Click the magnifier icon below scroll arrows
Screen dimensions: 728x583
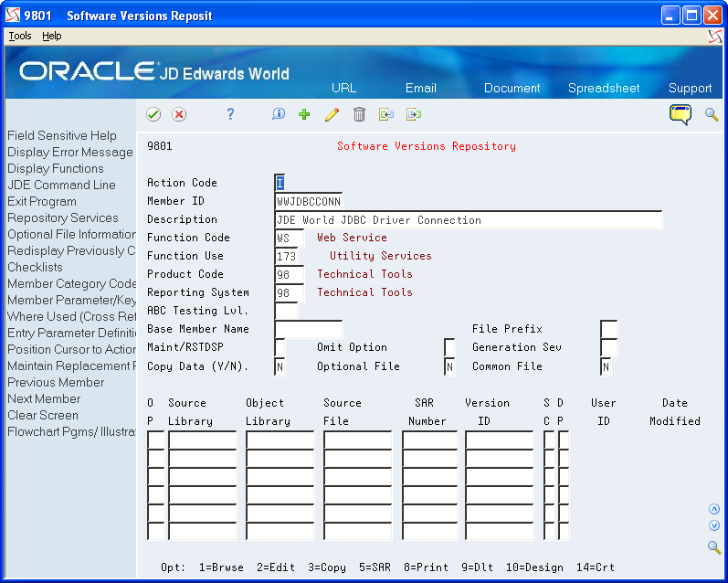coord(714,547)
